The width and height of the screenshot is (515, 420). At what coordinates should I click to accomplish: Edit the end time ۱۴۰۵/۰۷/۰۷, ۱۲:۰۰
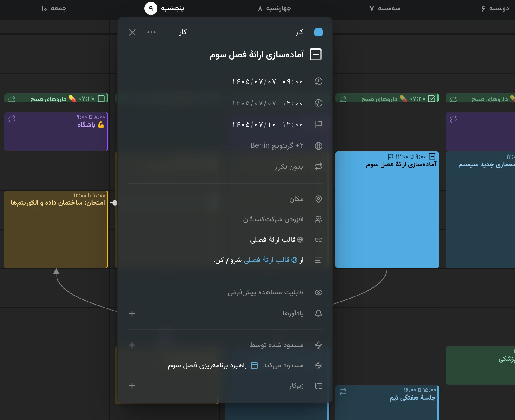pyautogui.click(x=268, y=103)
